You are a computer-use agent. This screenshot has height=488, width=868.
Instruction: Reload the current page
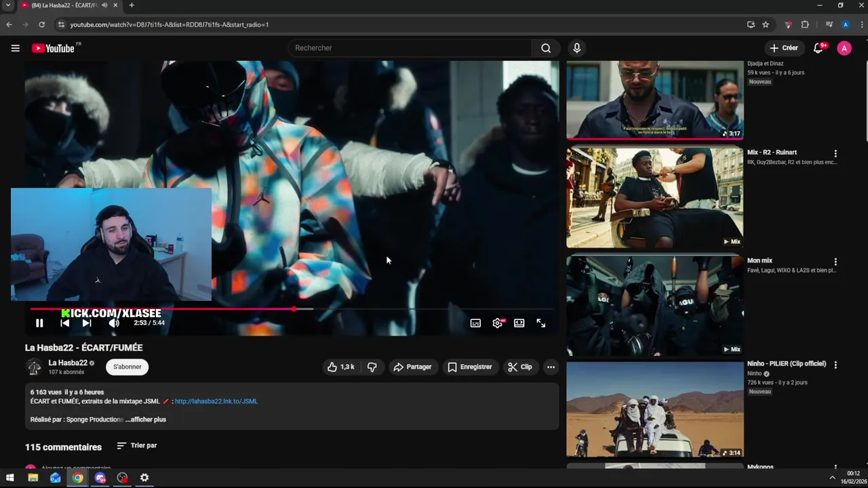[41, 24]
